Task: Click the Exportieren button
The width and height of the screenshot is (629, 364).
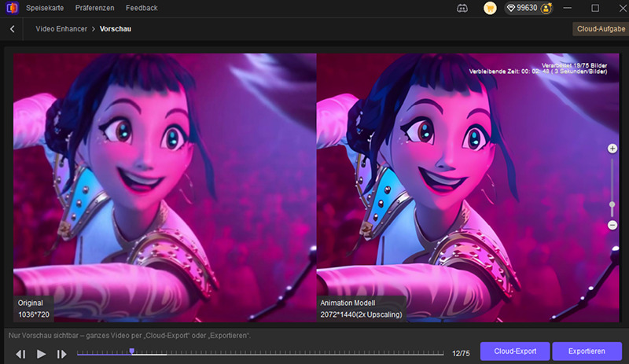Action: 587,351
